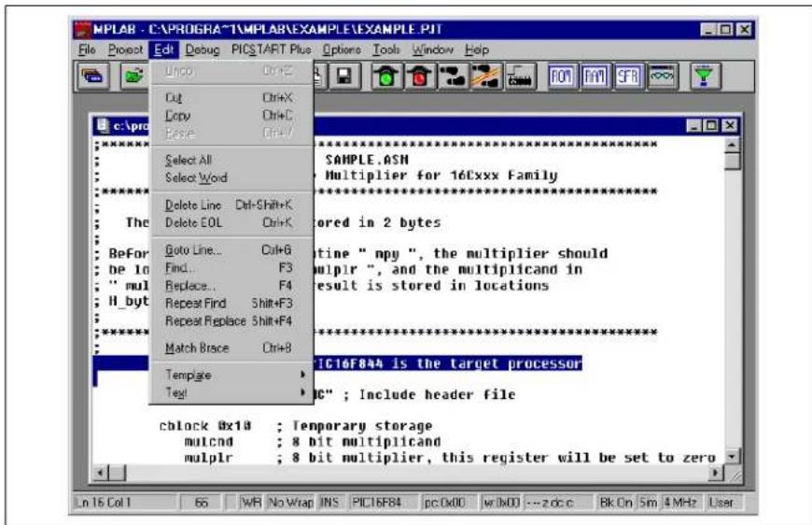This screenshot has height=525, width=812.
Task: Choose Match Brace in Edit menu
Action: point(231,348)
